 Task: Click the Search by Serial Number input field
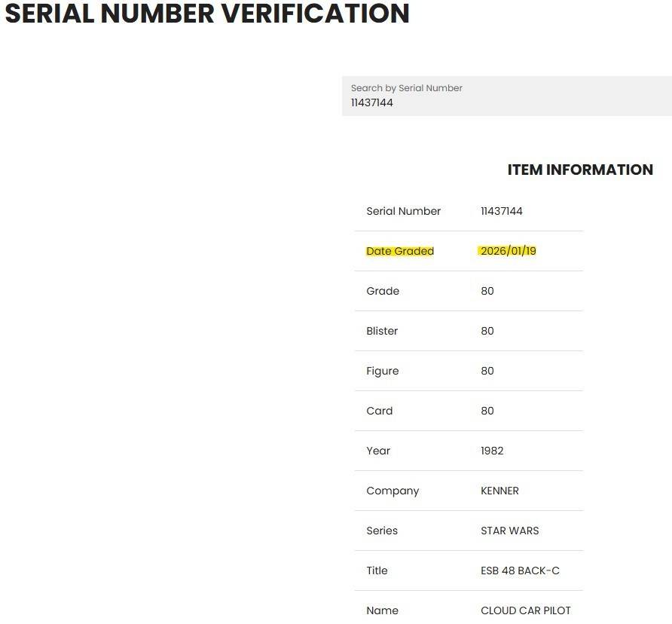click(506, 96)
